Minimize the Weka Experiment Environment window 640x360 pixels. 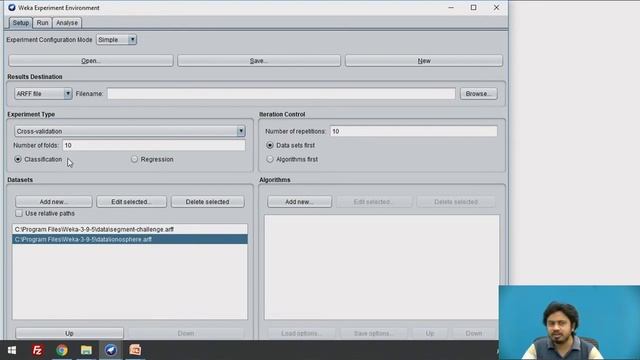451,7
